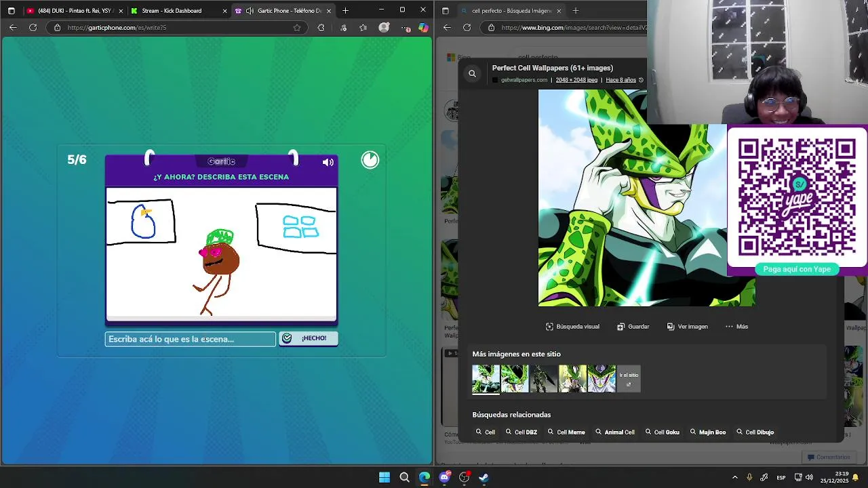This screenshot has width=868, height=488.
Task: Click the Paga aquí con Yape label
Action: (797, 269)
